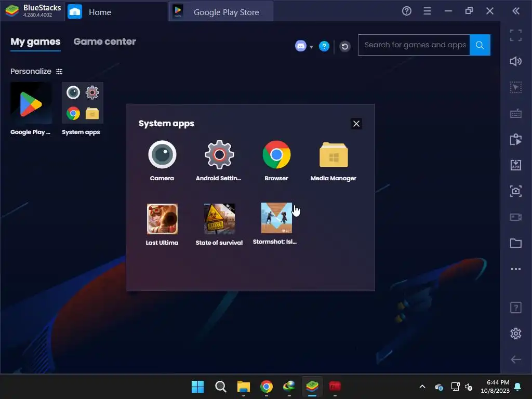Open File Explorer from taskbar
The width and height of the screenshot is (532, 399).
(244, 387)
